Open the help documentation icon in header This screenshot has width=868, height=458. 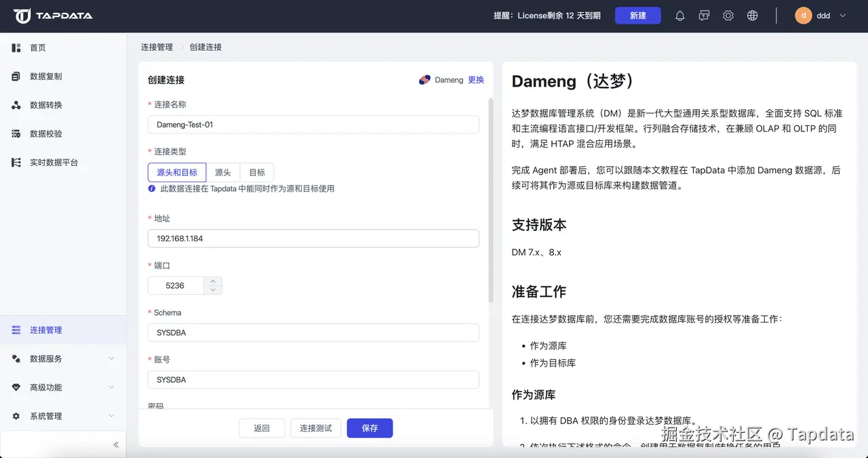[x=704, y=16]
